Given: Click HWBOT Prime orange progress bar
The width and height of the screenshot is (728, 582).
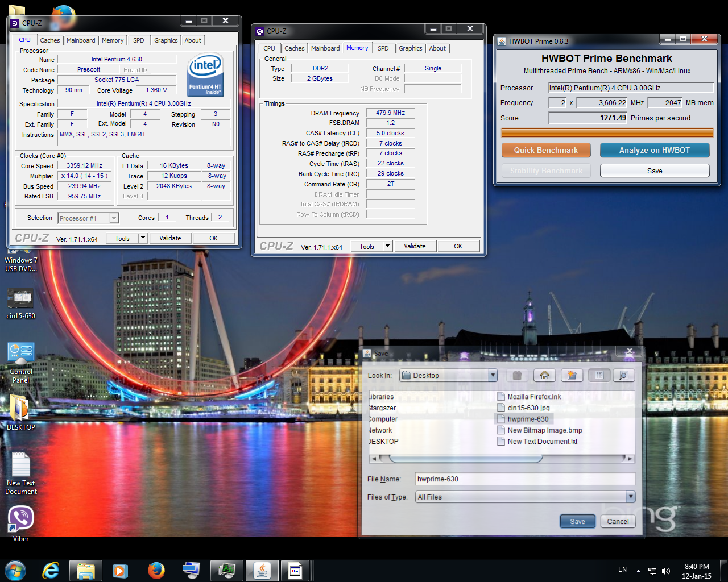Looking at the screenshot, I should pyautogui.click(x=607, y=132).
